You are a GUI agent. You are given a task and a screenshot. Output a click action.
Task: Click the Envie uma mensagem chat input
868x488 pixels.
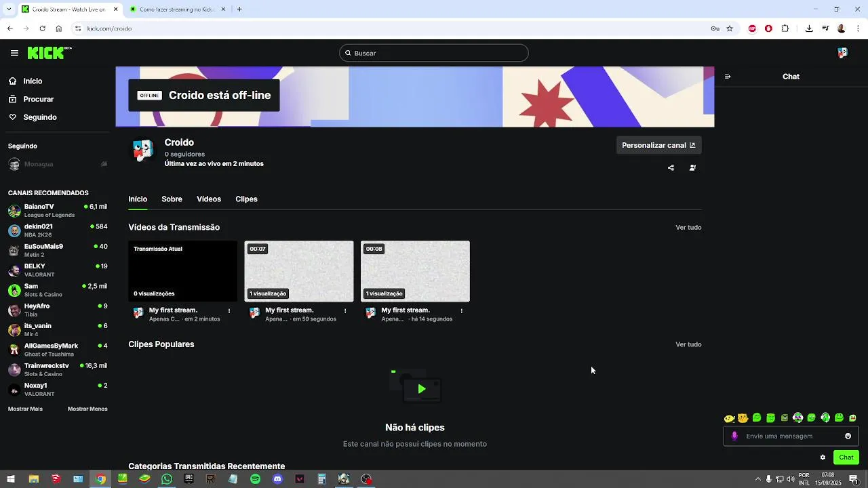coord(790,436)
